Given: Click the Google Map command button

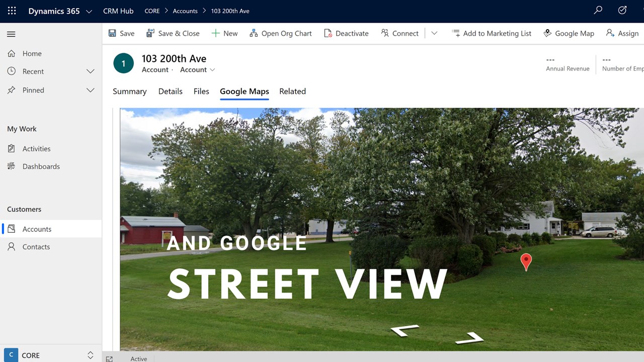Looking at the screenshot, I should (569, 33).
